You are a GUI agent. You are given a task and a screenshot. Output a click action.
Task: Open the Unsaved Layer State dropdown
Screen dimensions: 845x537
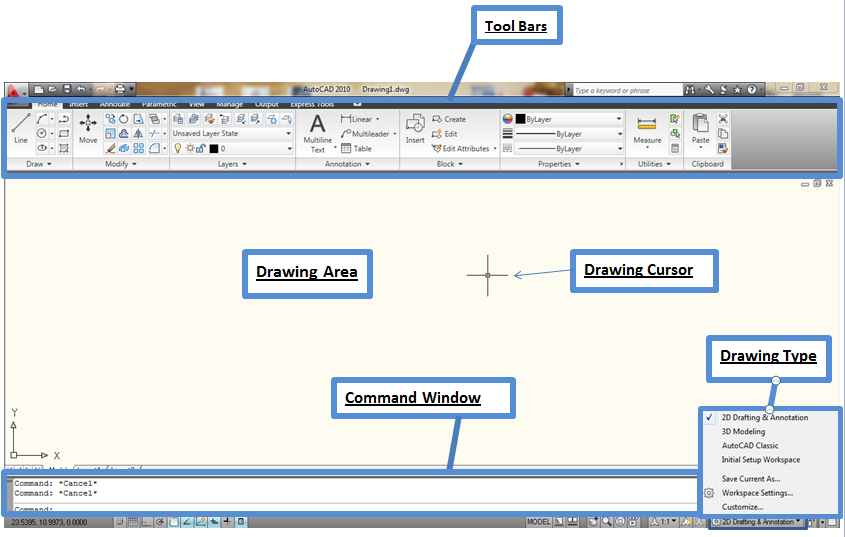coord(232,133)
